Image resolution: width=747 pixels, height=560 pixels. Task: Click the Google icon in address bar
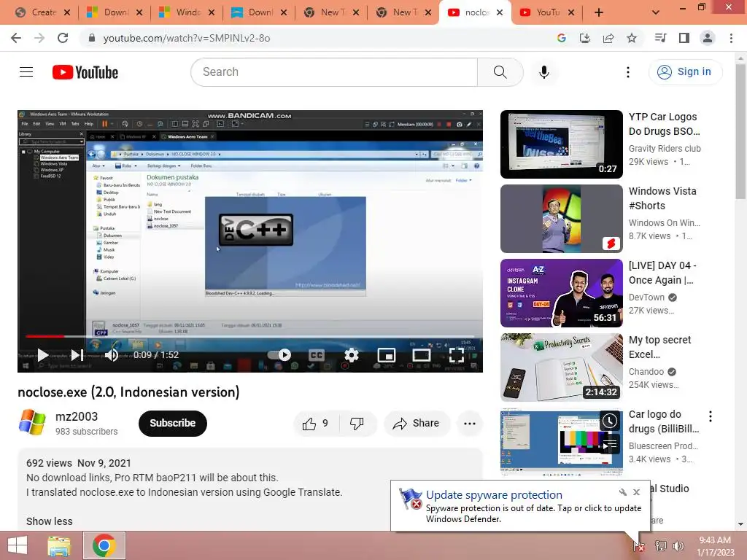click(x=562, y=38)
